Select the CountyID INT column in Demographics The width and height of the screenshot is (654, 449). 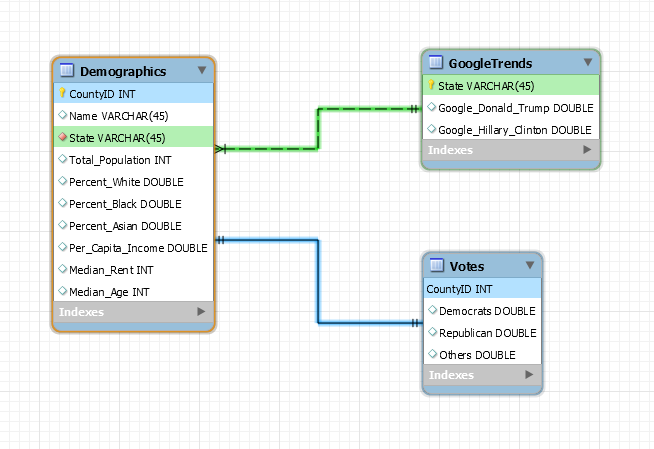(x=133, y=93)
